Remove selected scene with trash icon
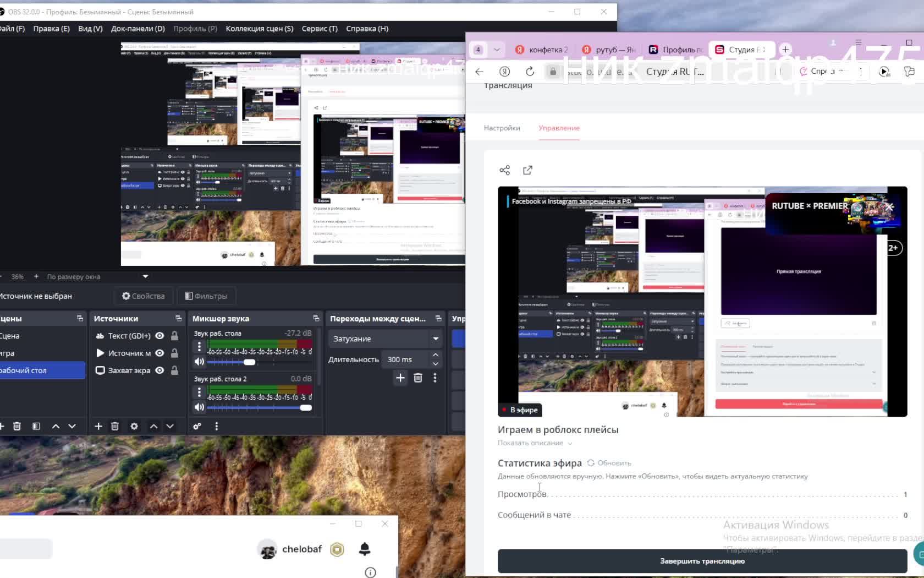Viewport: 924px width, 578px height. click(17, 426)
